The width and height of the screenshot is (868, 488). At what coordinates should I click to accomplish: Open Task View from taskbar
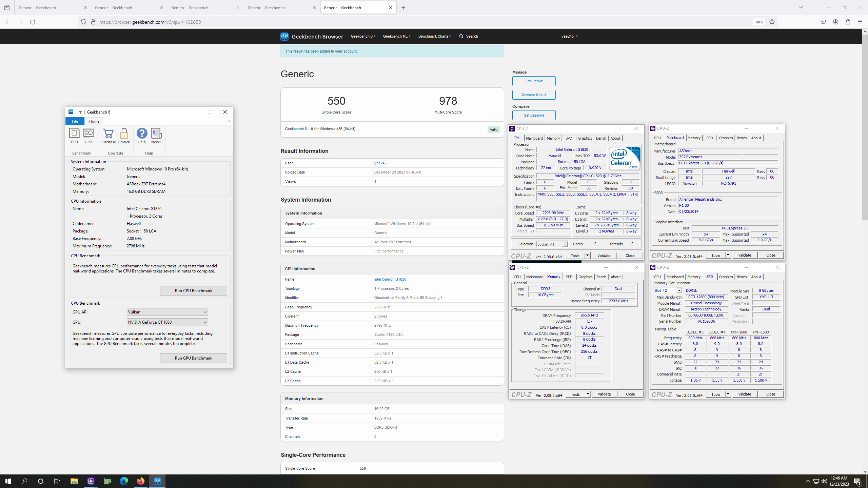coord(57,481)
